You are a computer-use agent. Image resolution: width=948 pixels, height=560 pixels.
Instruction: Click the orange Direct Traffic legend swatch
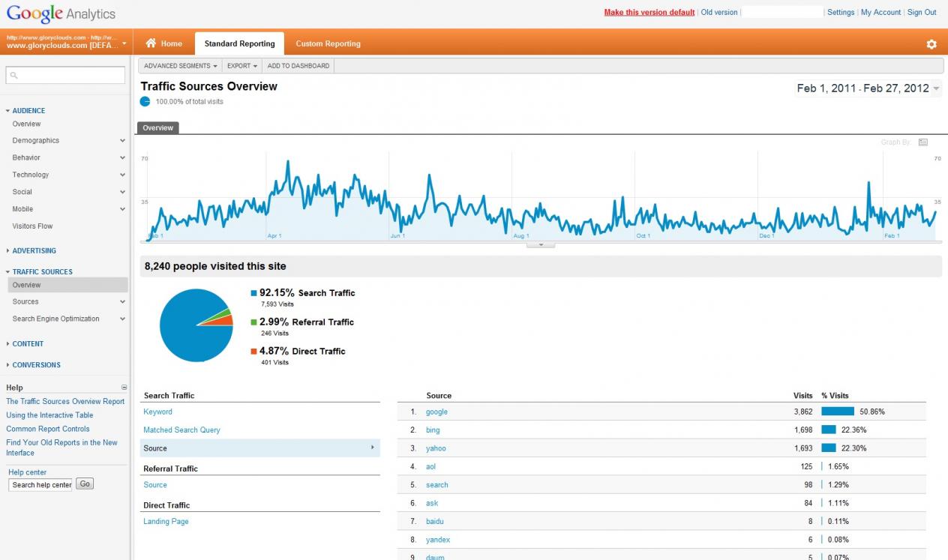253,352
